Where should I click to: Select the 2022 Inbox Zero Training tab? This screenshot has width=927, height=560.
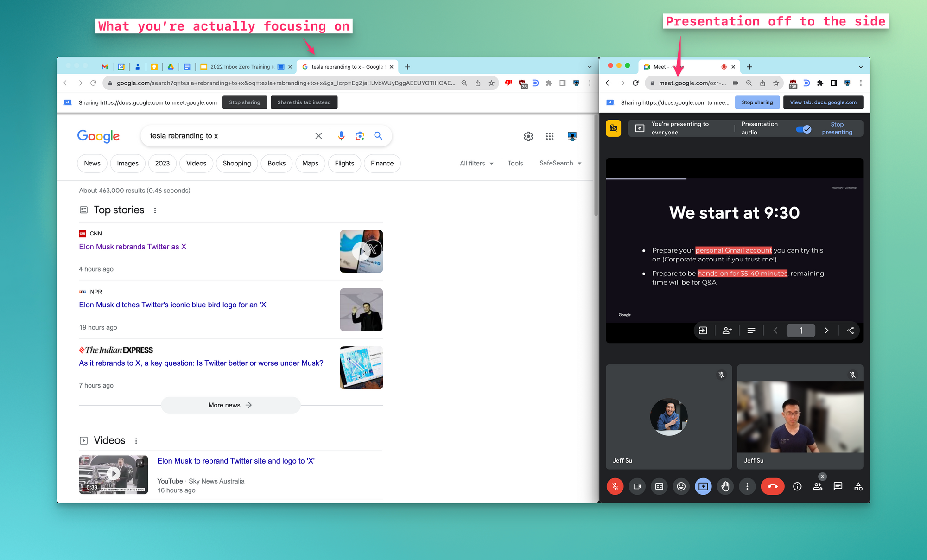pyautogui.click(x=240, y=67)
